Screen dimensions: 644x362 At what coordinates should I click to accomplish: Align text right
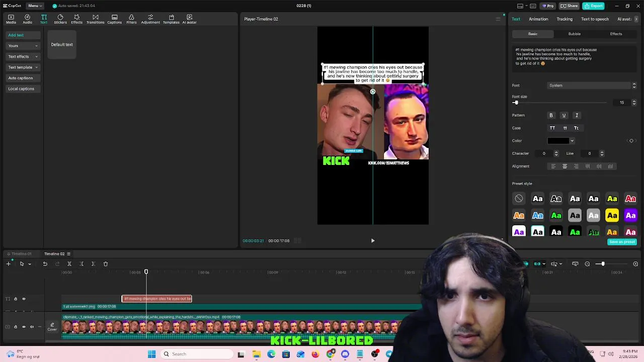(x=576, y=166)
